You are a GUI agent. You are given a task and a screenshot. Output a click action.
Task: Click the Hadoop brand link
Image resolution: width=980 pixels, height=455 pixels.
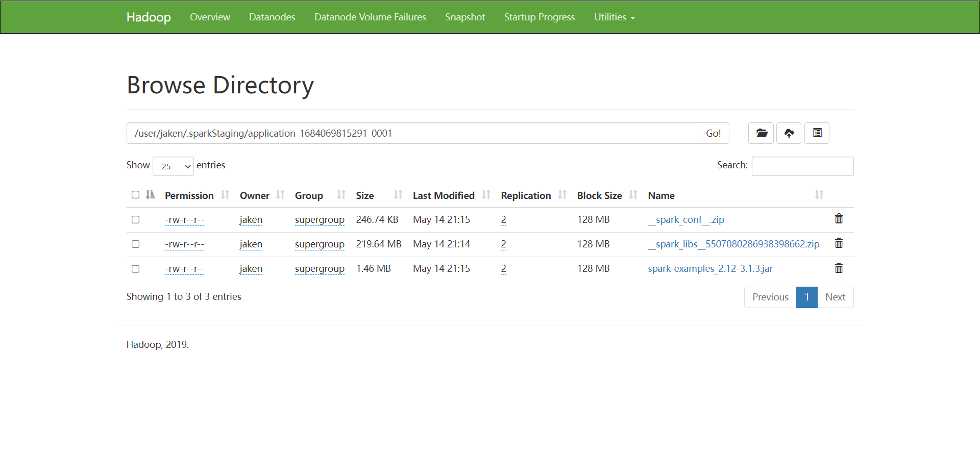(149, 17)
